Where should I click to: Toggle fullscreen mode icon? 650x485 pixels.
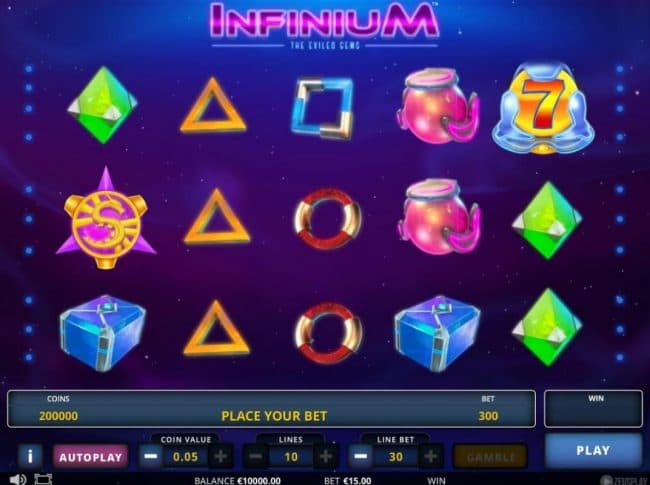[x=43, y=479]
